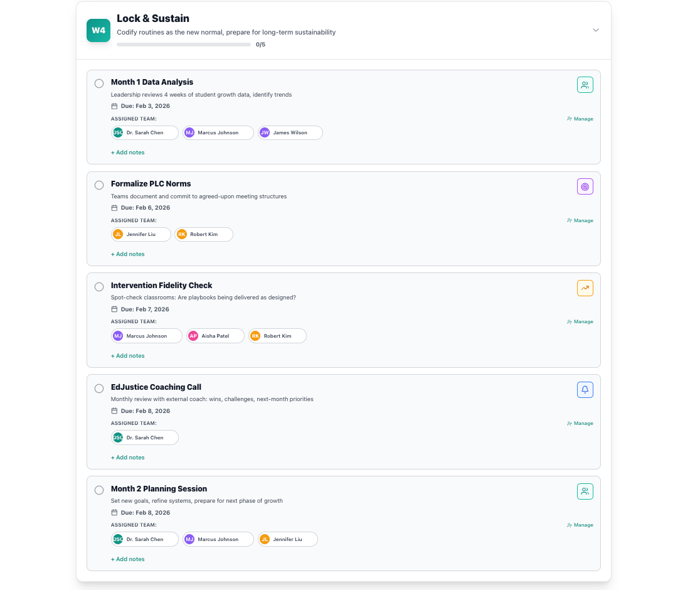
Task: Collapse the Lock & Sustain week section
Action: [595, 30]
